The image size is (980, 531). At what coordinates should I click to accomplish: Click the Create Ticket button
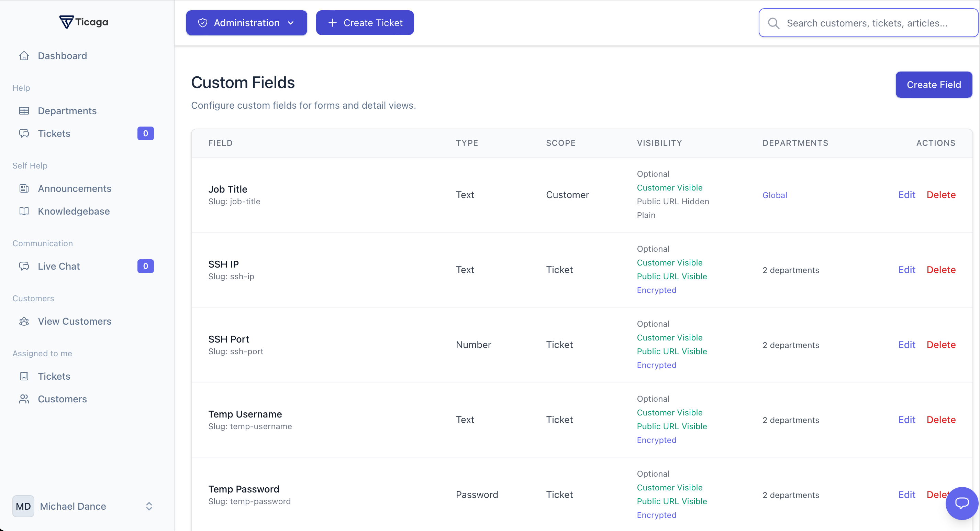tap(365, 23)
